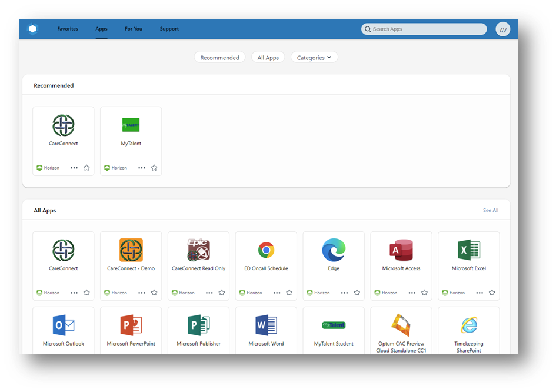
Task: Launch CareConnect Read Only Epic icon
Action: coord(198,251)
